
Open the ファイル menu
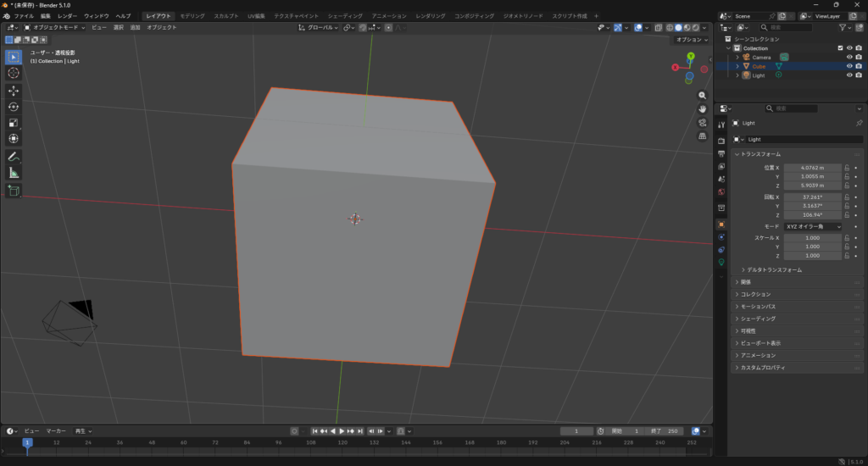[24, 16]
